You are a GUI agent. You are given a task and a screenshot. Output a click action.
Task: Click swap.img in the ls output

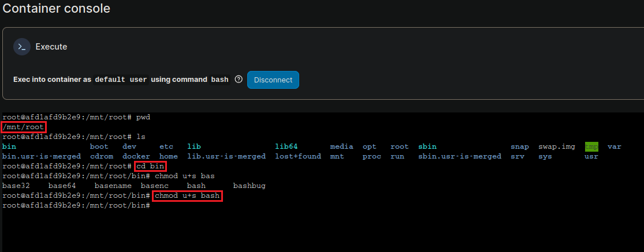[x=556, y=146]
